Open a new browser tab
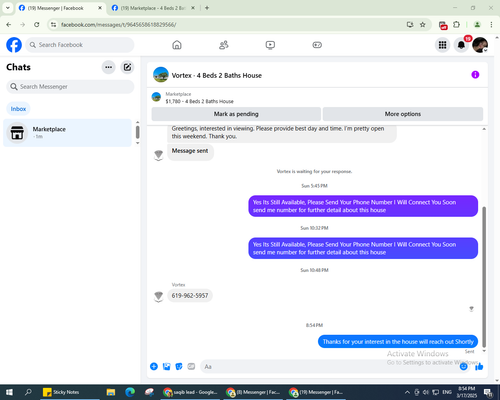The width and height of the screenshot is (500, 400). [207, 8]
